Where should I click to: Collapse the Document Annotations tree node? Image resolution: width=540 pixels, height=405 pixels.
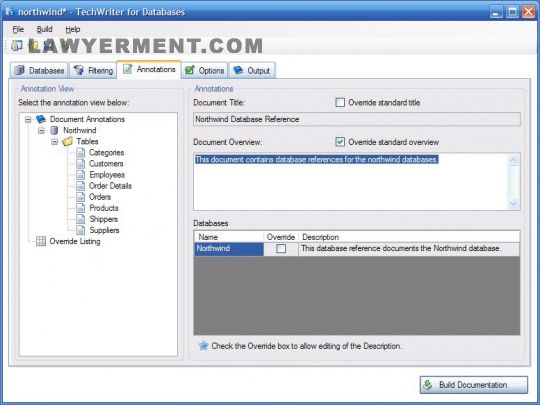point(28,120)
